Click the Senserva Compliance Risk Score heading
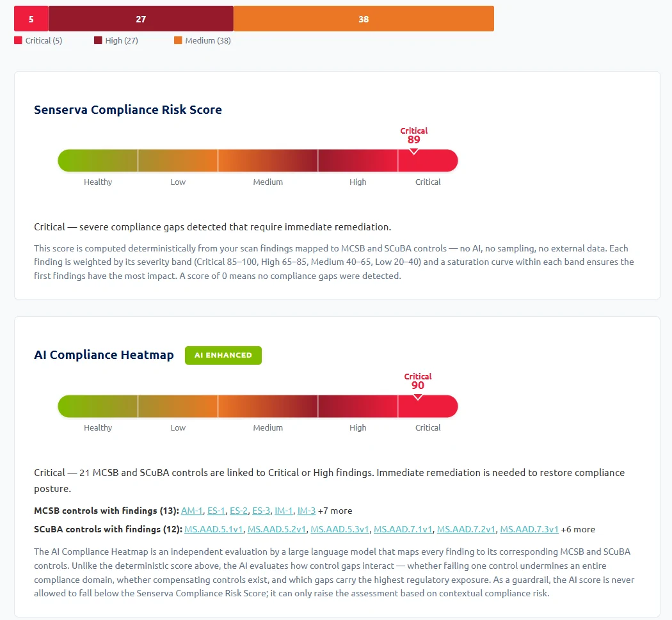The width and height of the screenshot is (672, 620). click(x=128, y=109)
